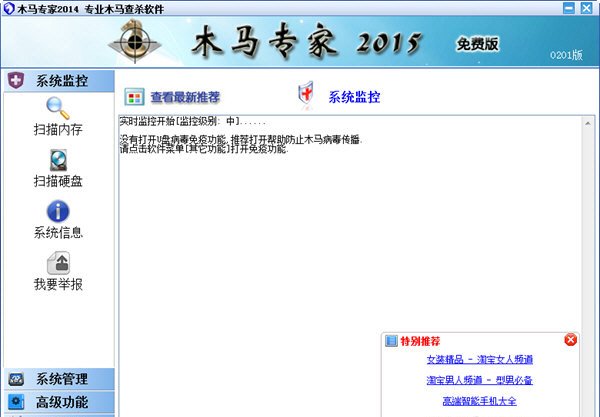Click the title bar app logo icon
The height and width of the screenshot is (417, 600).
click(8, 8)
